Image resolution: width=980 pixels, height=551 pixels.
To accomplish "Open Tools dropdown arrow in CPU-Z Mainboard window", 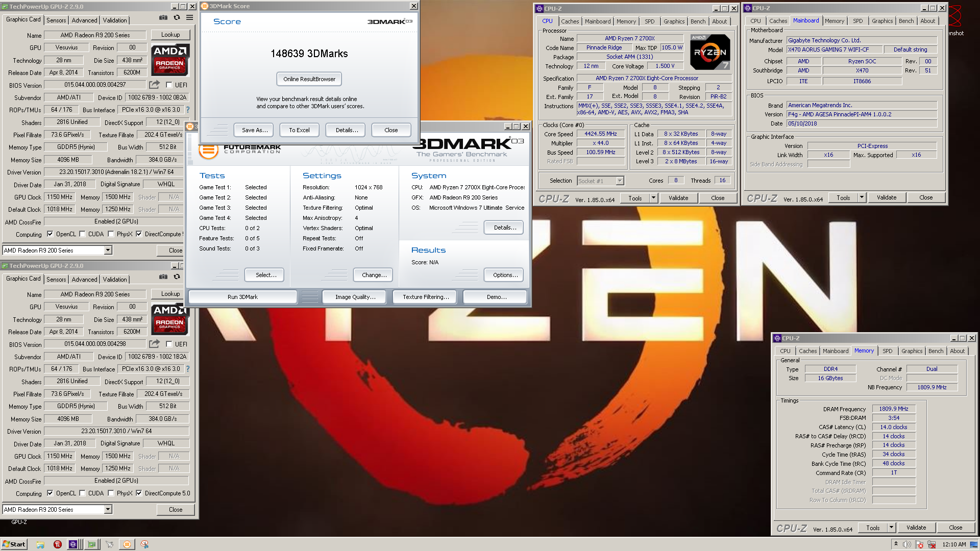I will click(862, 197).
